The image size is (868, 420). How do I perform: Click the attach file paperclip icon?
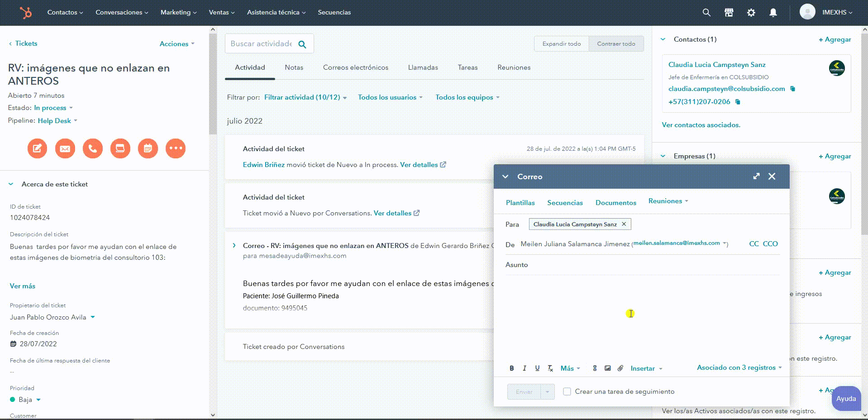click(x=620, y=368)
